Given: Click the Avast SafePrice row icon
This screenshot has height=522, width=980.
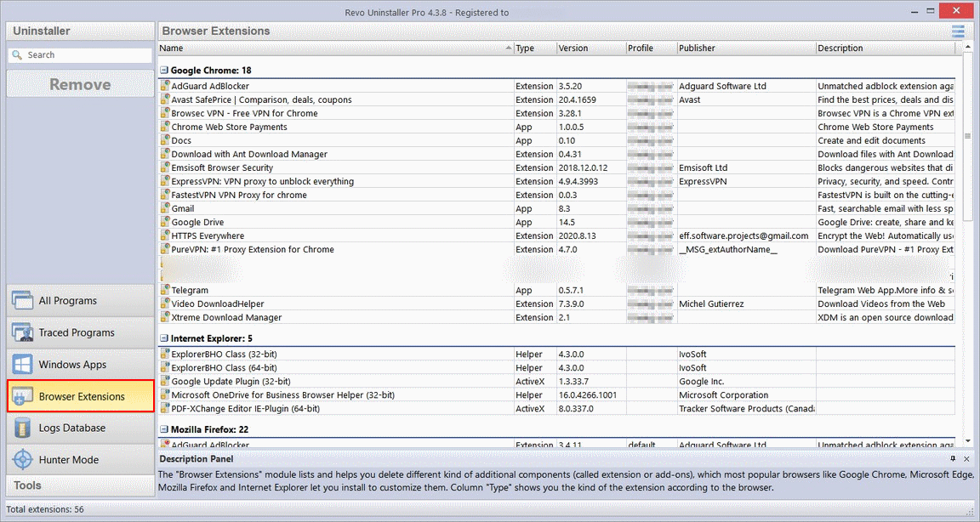Looking at the screenshot, I should [x=165, y=99].
